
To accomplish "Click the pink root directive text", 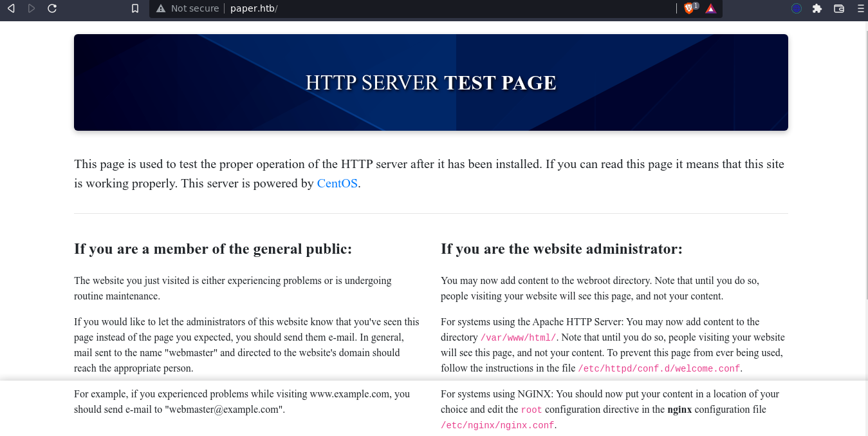I will tap(531, 410).
